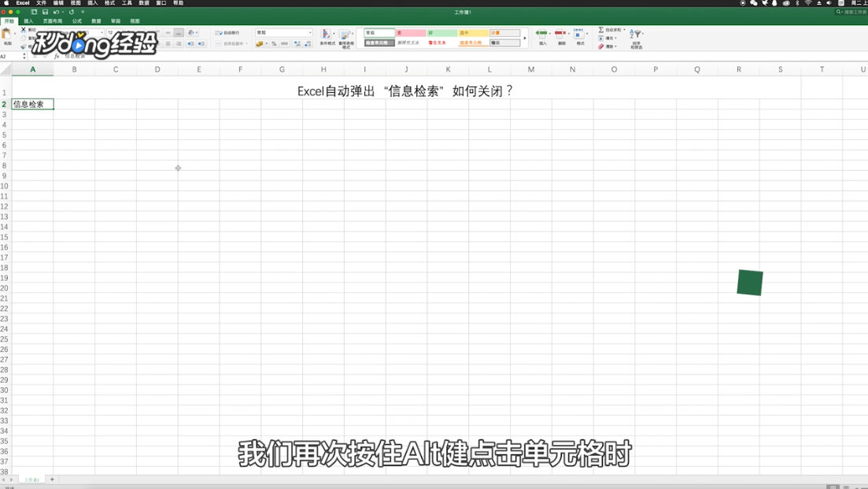This screenshot has height=489, width=868.
Task: Switch to the 视图 ribbon tab
Action: coord(135,21)
